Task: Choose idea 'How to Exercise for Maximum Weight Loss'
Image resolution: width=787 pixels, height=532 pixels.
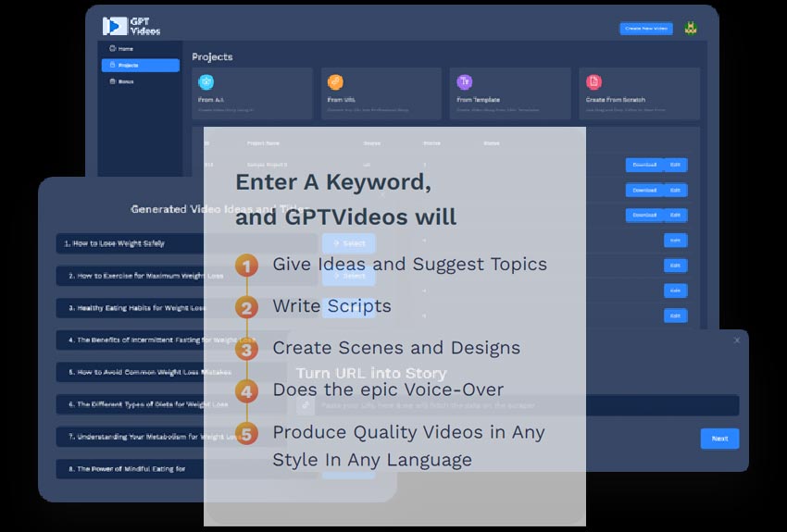Action: tap(187, 276)
